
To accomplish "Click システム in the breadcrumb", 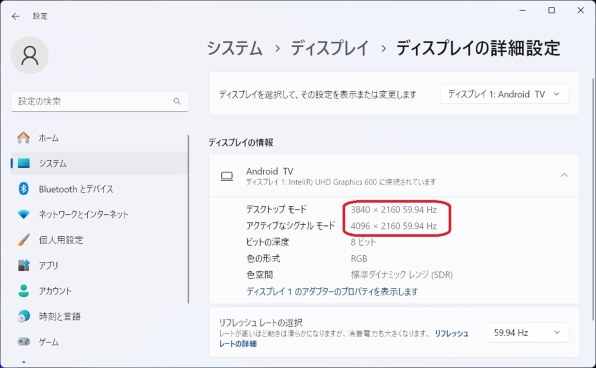I will [x=235, y=48].
